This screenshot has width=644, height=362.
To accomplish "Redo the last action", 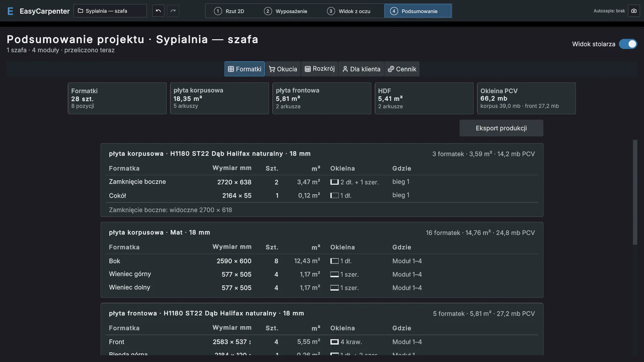I will 173,11.
